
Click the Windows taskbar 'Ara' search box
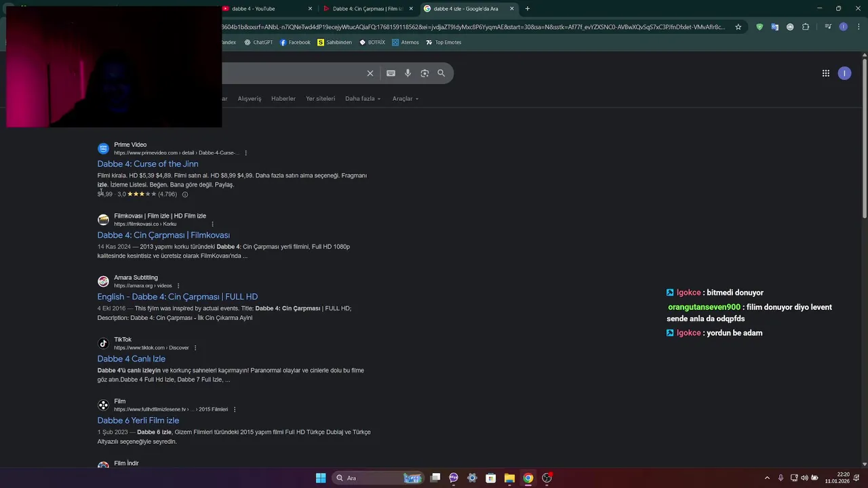(378, 478)
